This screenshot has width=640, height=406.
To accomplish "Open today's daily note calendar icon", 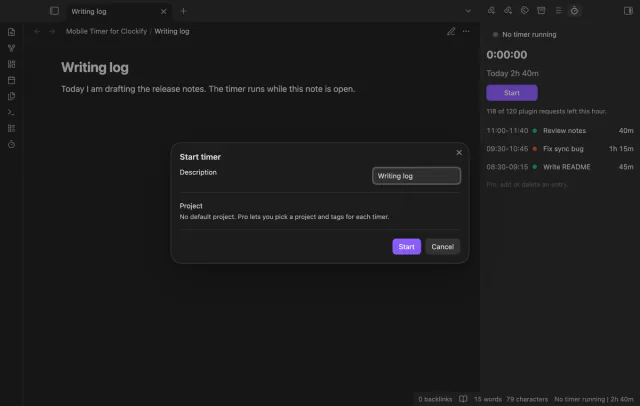I will [x=11, y=80].
